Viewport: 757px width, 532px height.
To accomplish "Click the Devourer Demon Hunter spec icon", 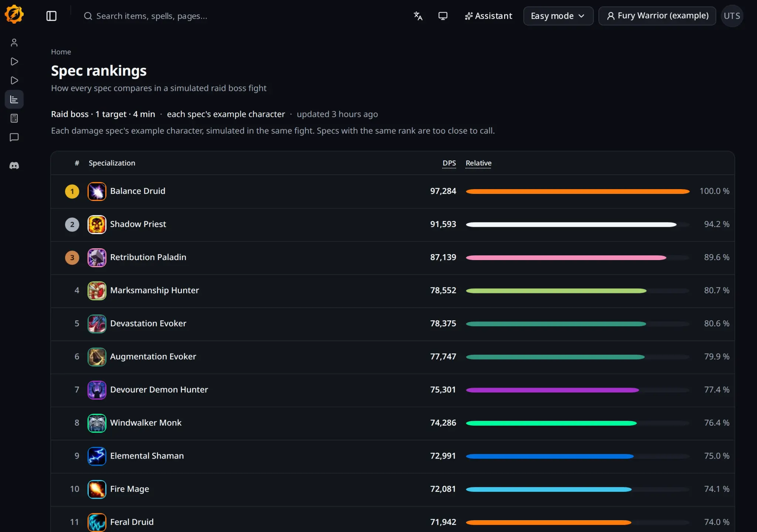I will point(97,390).
